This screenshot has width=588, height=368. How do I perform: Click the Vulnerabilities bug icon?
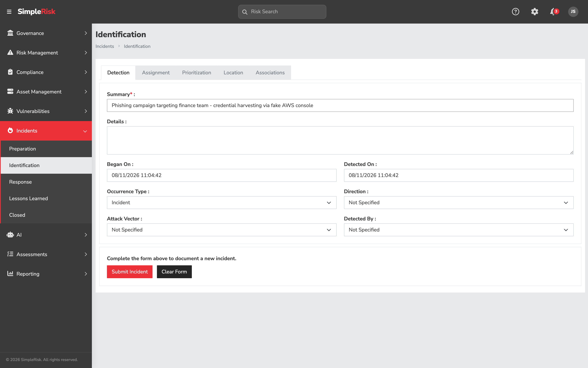(x=10, y=111)
